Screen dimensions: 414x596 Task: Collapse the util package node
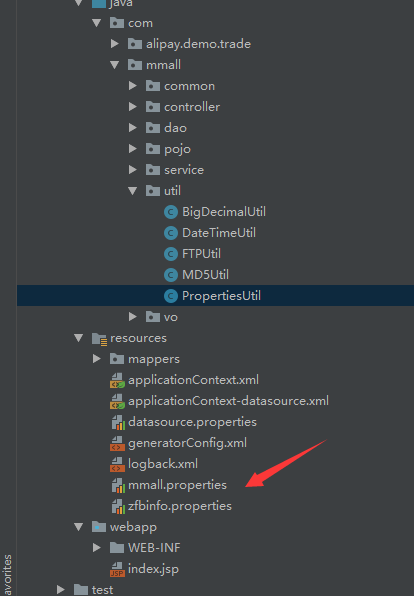pos(132,191)
